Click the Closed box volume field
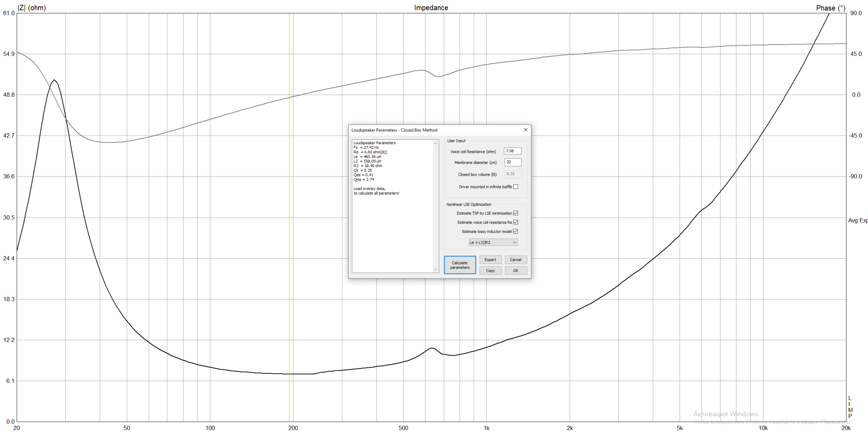Screen dimensions: 868x432 click(512, 174)
